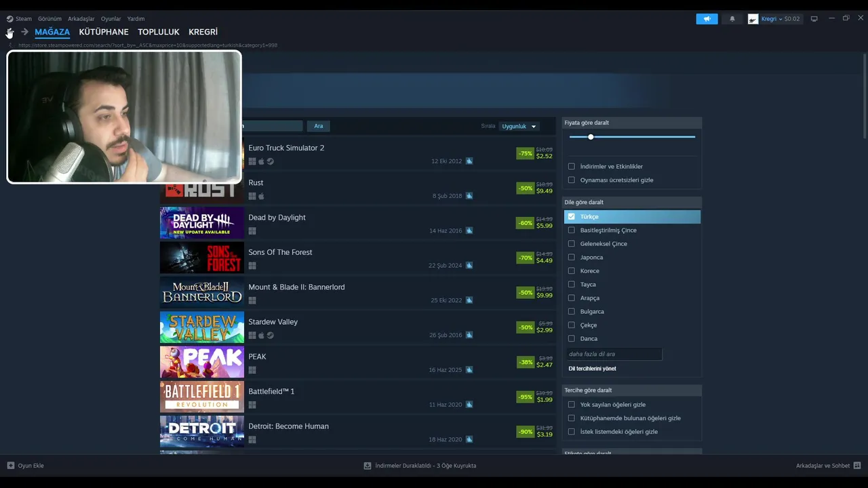Click review thumbs-up icon for Stardew Valley
The height and width of the screenshot is (488, 868).
[469, 335]
